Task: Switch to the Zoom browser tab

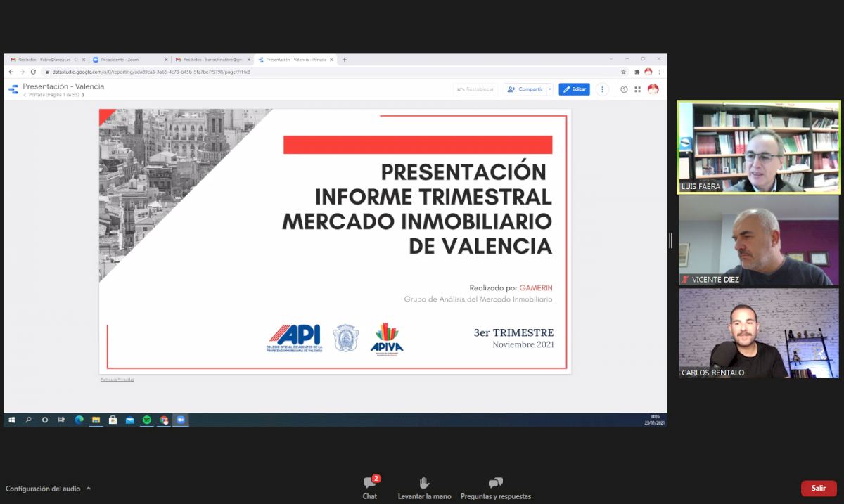Action: click(129, 60)
